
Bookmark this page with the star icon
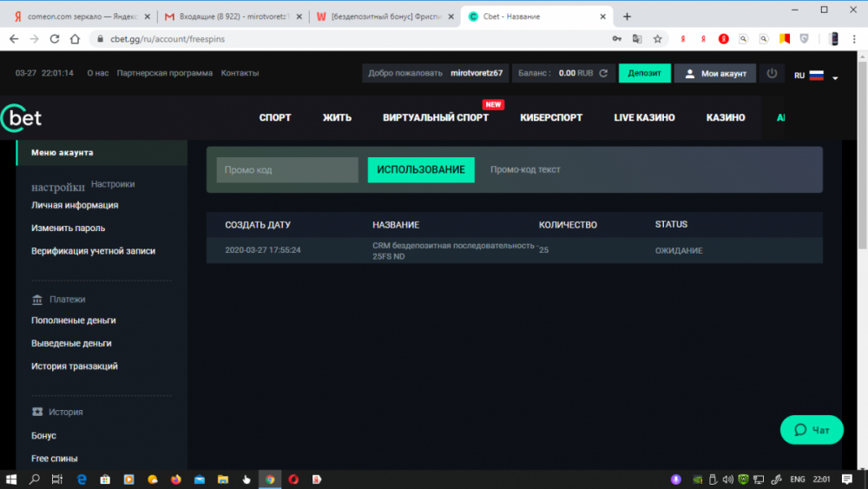(x=658, y=39)
